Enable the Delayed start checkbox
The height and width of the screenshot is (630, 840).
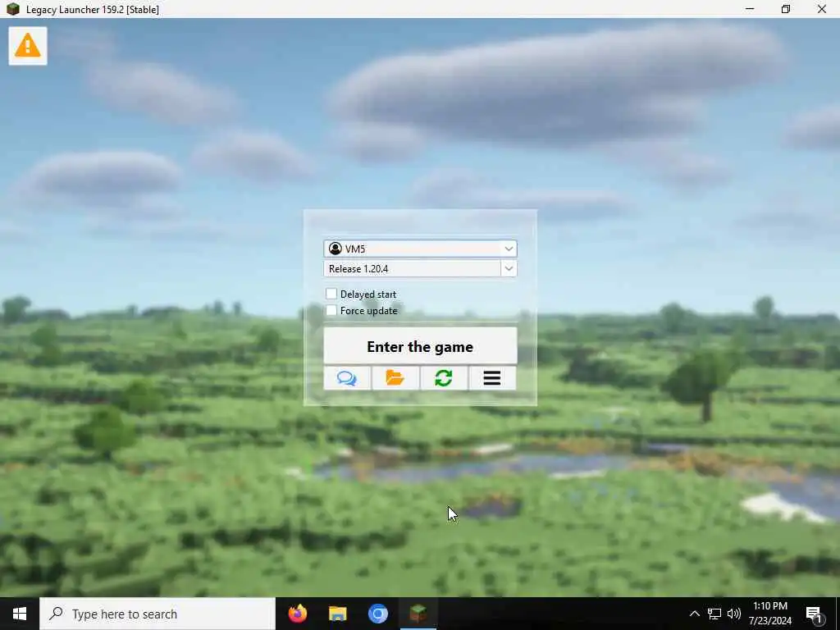pos(331,294)
